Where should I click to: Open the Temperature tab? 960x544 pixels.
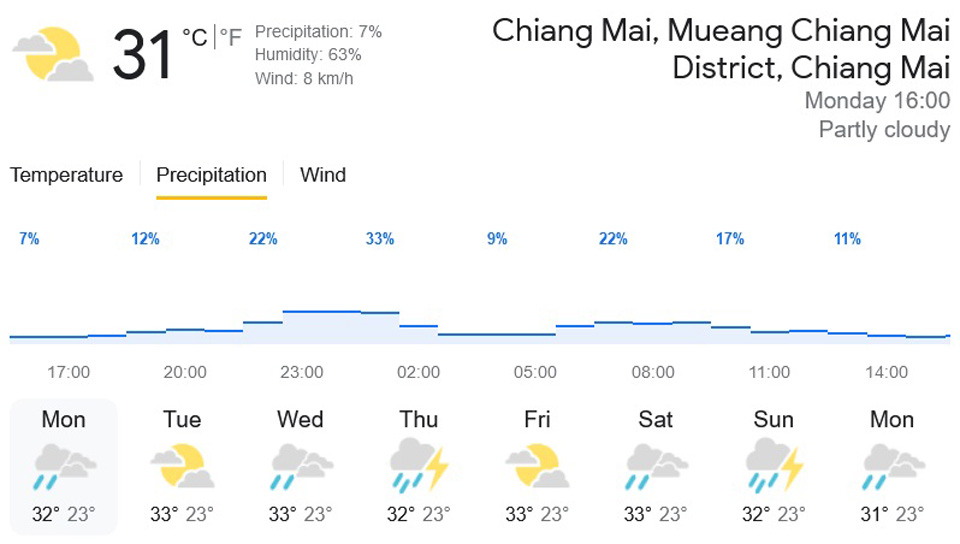66,175
